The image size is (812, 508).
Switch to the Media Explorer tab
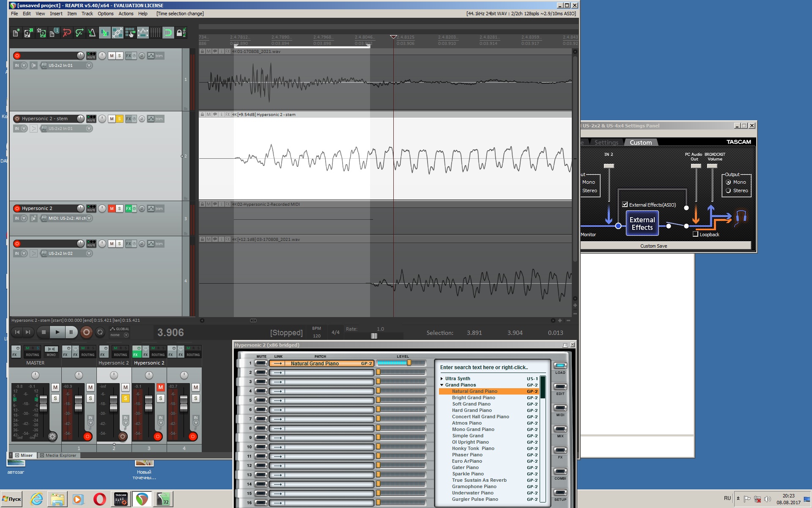pyautogui.click(x=60, y=456)
